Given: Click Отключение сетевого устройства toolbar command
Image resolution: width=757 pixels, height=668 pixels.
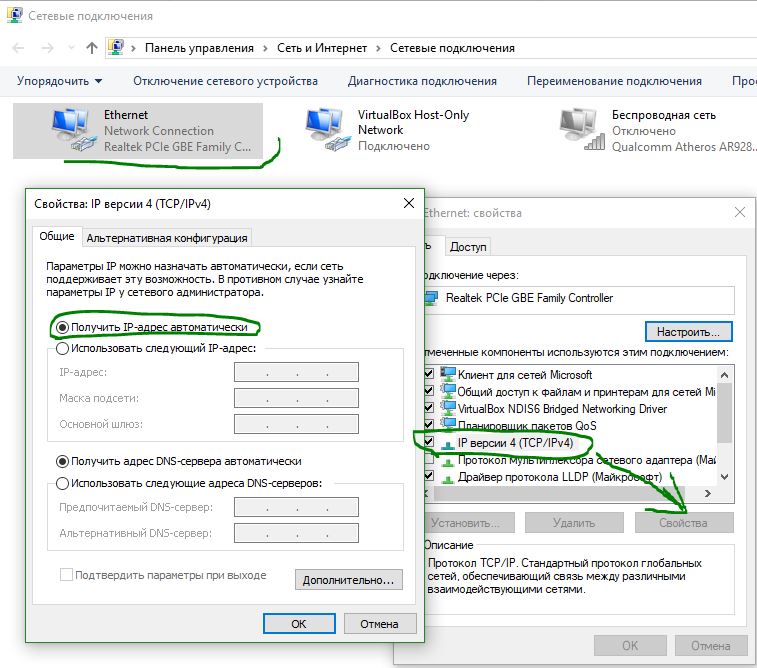Looking at the screenshot, I should point(225,81).
